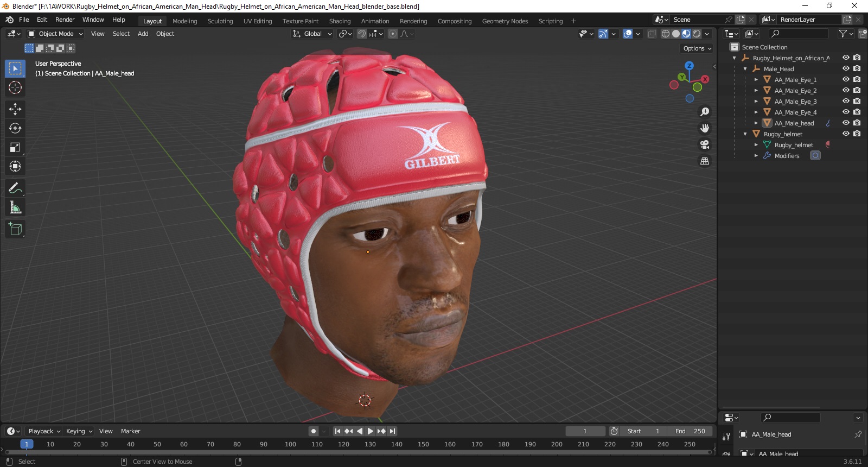Select the Transform tool
This screenshot has height=467, width=868.
click(15, 166)
